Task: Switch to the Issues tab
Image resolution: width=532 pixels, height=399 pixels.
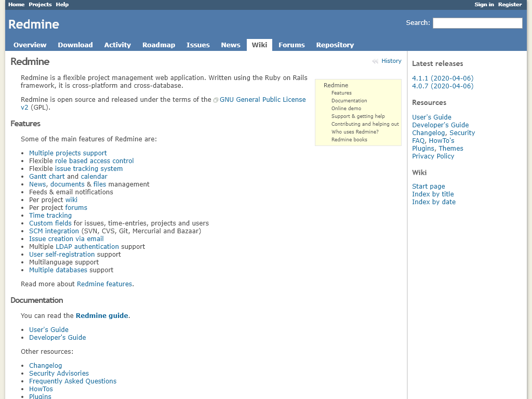Action: pyautogui.click(x=198, y=45)
